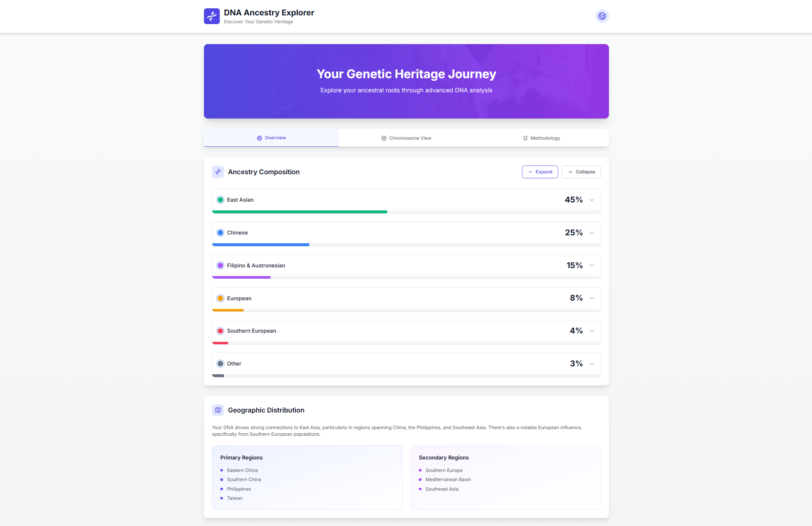Click the chromosome icon in the header
The width and height of the screenshot is (812, 526).
(x=602, y=16)
